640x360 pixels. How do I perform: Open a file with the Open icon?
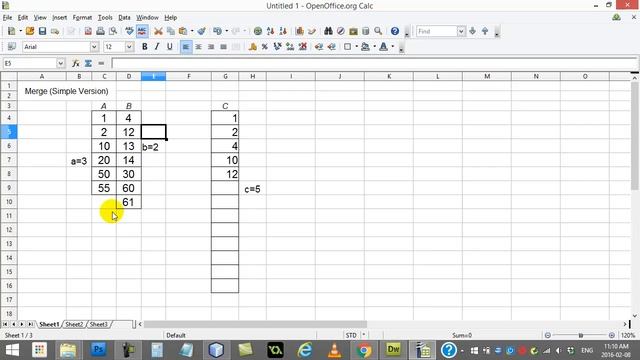click(x=30, y=31)
